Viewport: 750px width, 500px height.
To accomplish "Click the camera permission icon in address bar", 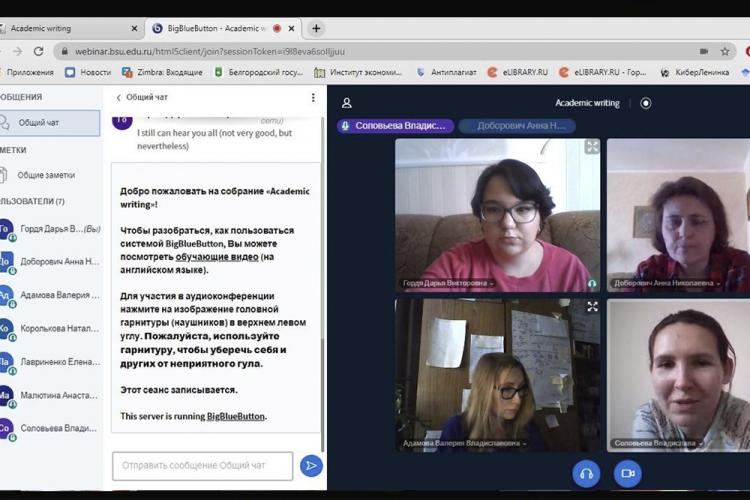I will point(704,51).
